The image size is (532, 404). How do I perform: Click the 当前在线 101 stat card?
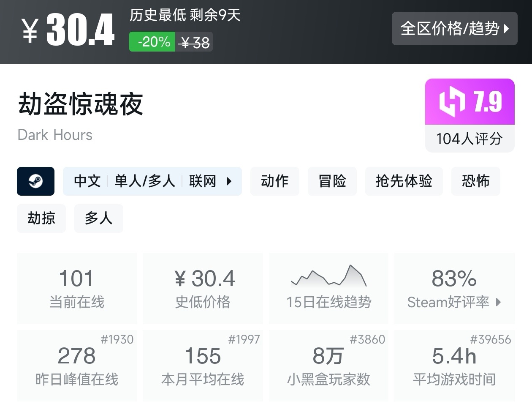pyautogui.click(x=77, y=289)
